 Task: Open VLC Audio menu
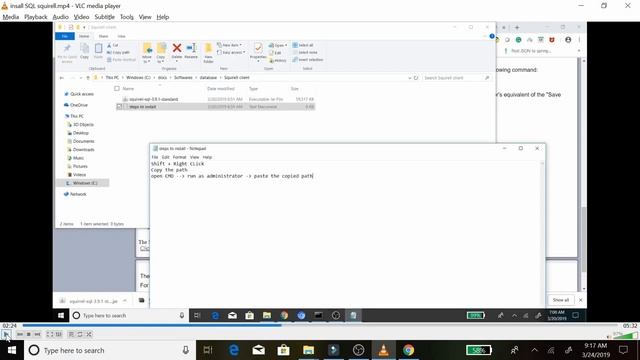(60, 17)
